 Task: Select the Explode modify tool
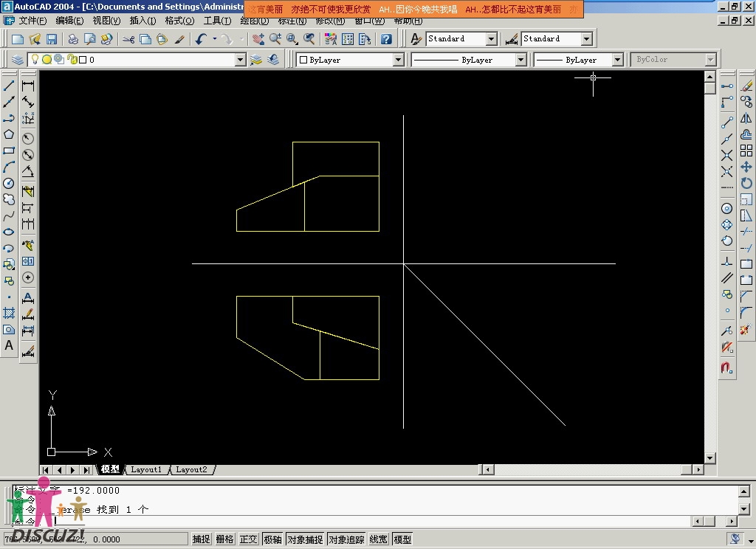point(746,330)
